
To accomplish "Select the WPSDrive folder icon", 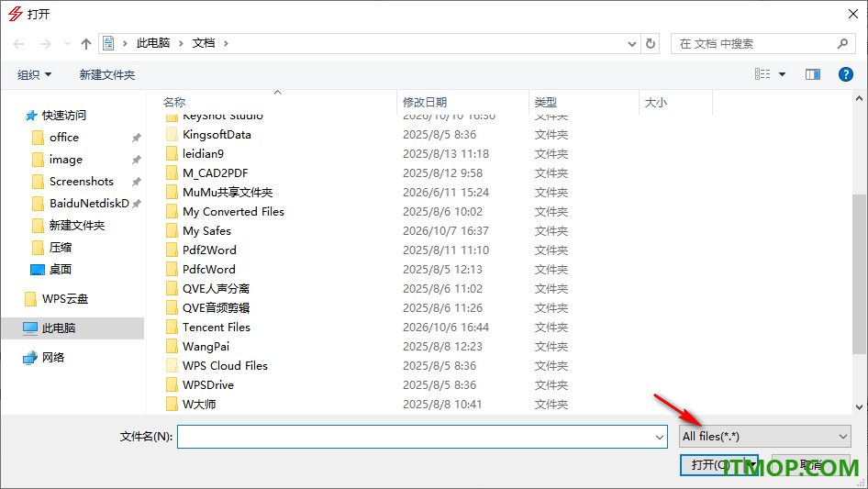I will (172, 385).
